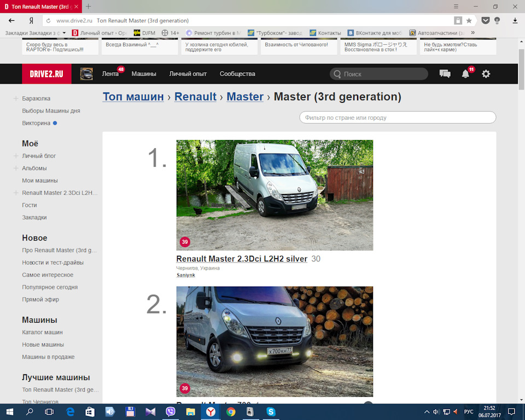Open Сообщества menu item
This screenshot has width=525, height=420.
[237, 74]
